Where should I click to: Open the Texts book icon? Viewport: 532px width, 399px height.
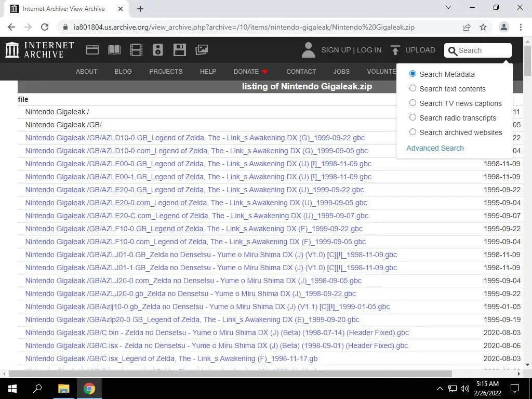coord(114,50)
